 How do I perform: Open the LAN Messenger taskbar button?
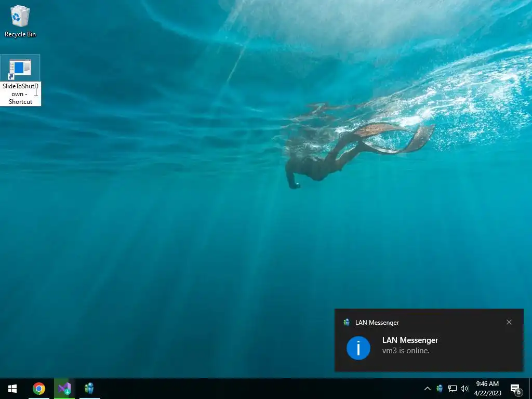pyautogui.click(x=89, y=389)
